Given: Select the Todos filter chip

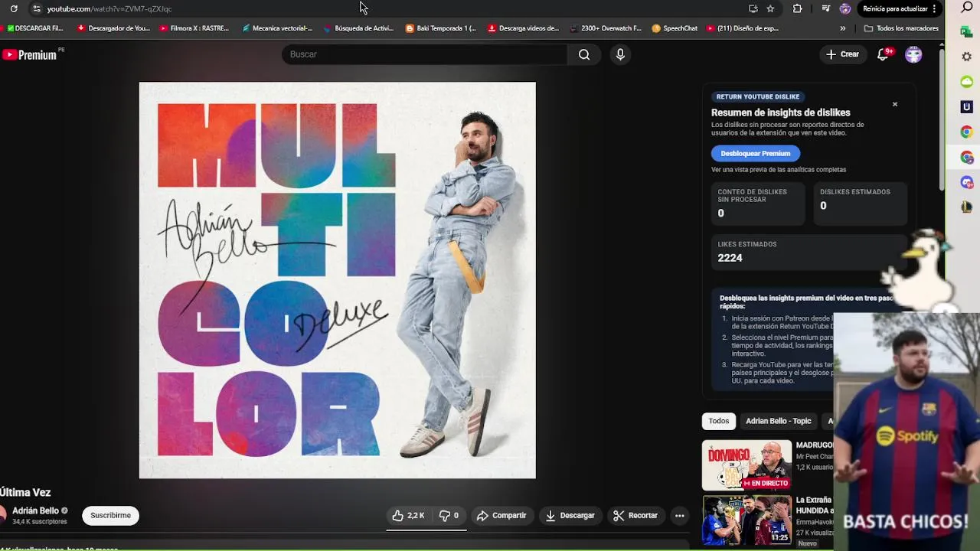Looking at the screenshot, I should tap(718, 421).
